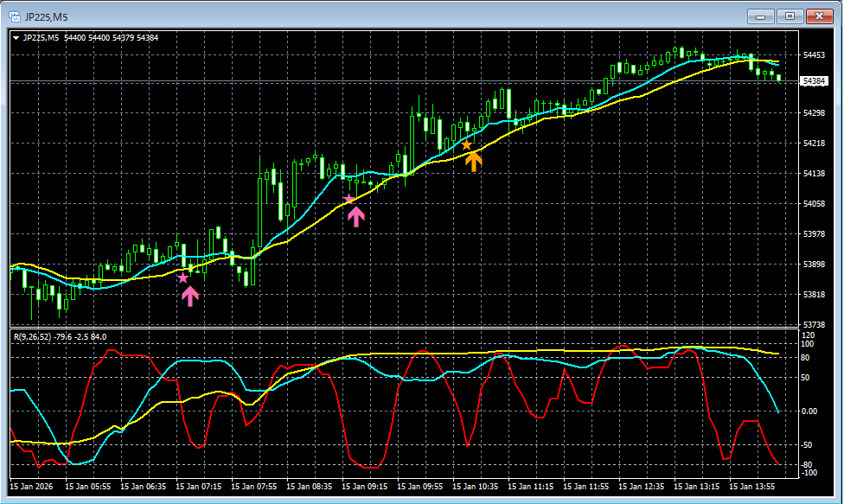This screenshot has width=844, height=504.
Task: Click the 15 Jan 05:55 time label
Action: coord(87,486)
